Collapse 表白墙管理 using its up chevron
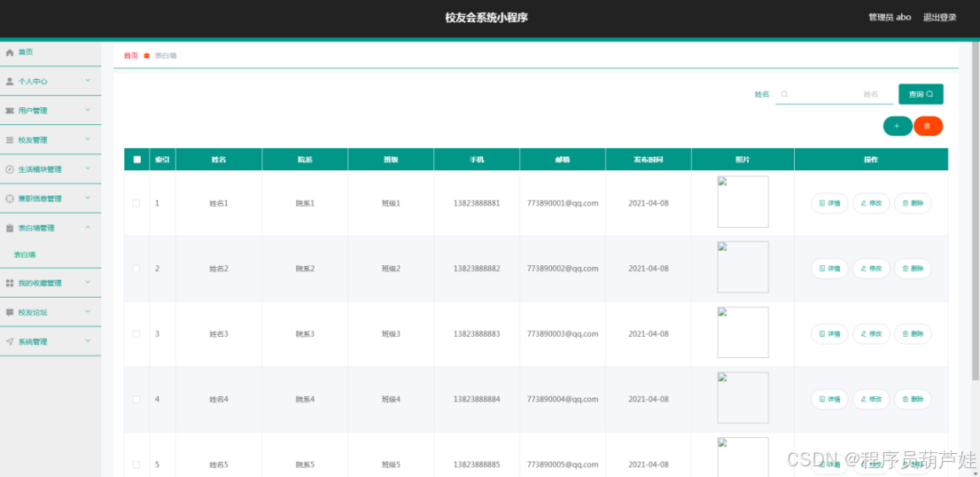The width and height of the screenshot is (980, 477). [88, 228]
